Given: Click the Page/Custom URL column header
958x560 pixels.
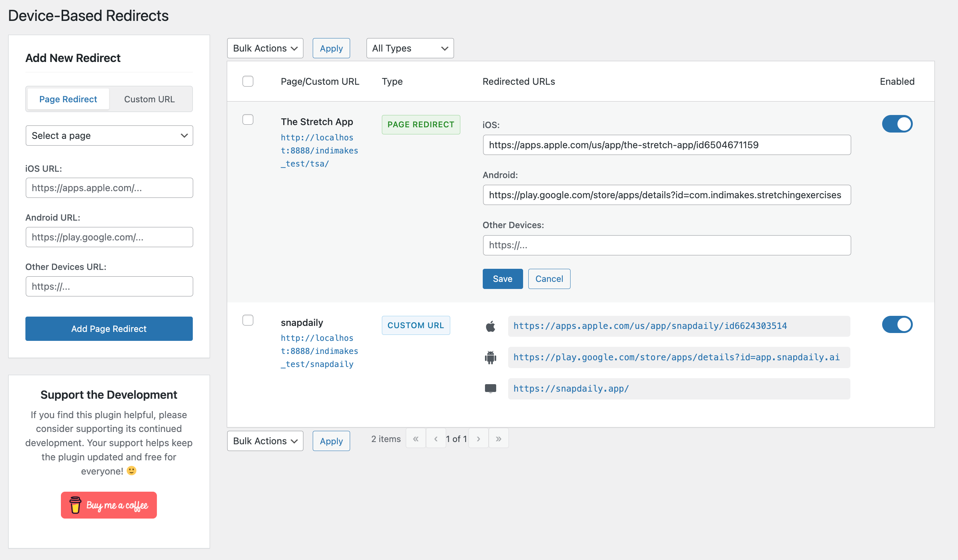Looking at the screenshot, I should click(x=320, y=81).
